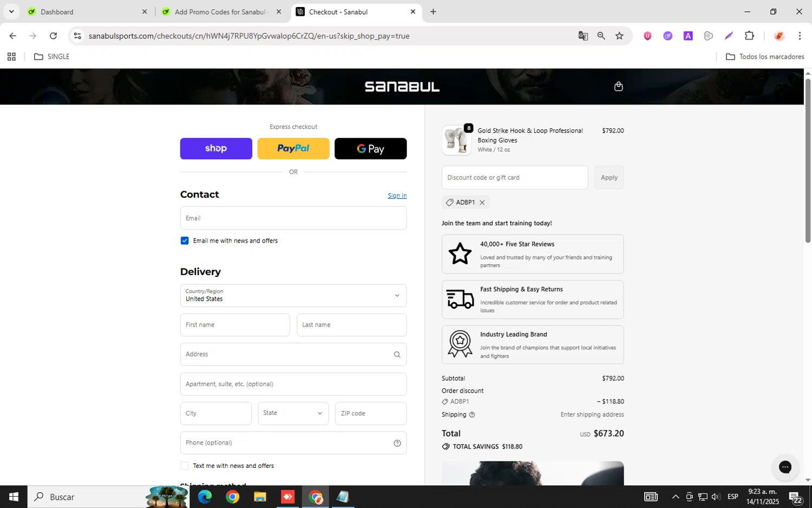
Task: Click the First name field
Action: [x=235, y=325]
